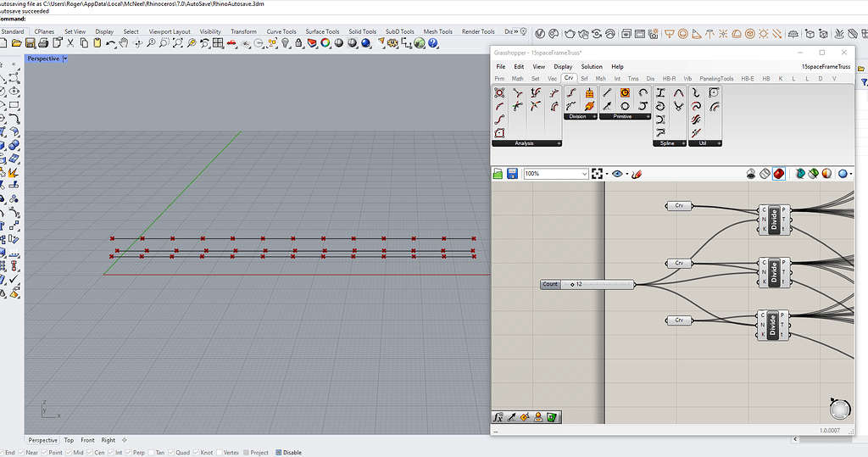Click the Grasshopper open file icon
Image resolution: width=868 pixels, height=457 pixels.
point(499,174)
